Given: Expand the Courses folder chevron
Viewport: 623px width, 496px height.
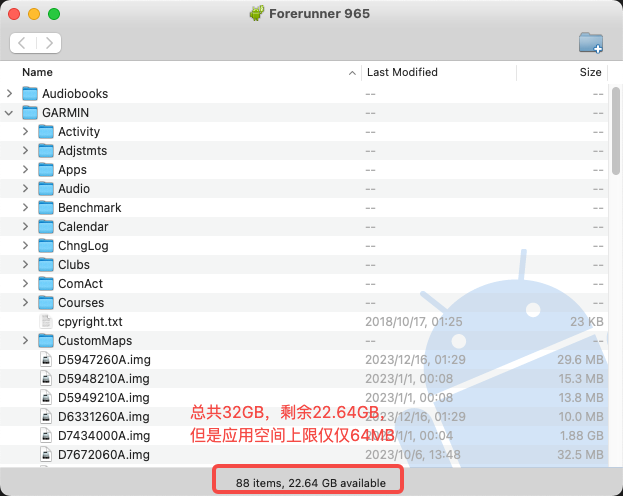Looking at the screenshot, I should 25,302.
